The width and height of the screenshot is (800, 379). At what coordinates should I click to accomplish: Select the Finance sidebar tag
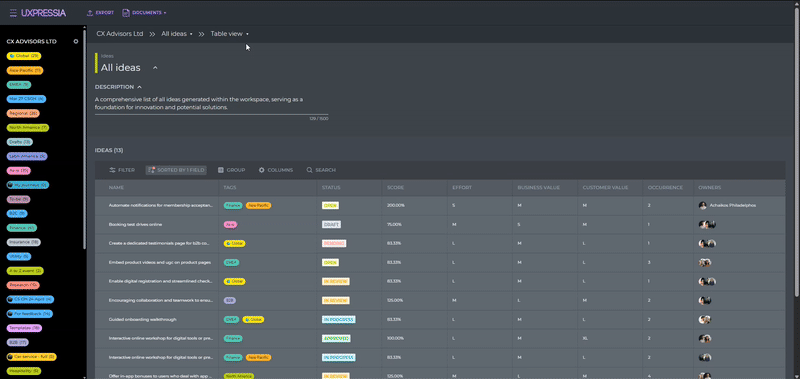point(21,228)
